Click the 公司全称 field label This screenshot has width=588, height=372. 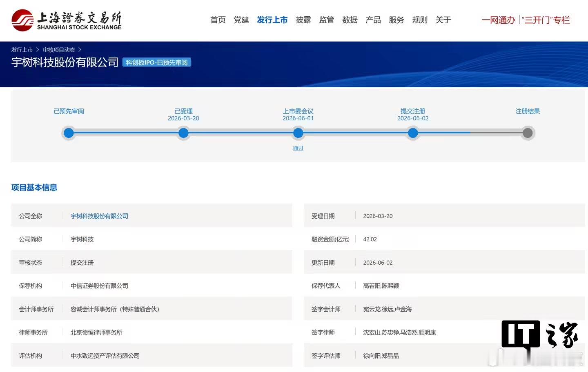click(x=31, y=216)
